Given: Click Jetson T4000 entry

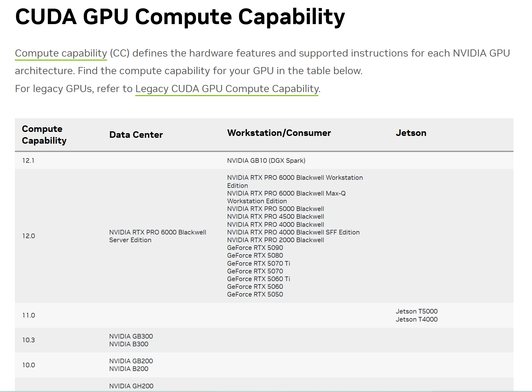Looking at the screenshot, I should 417,319.
